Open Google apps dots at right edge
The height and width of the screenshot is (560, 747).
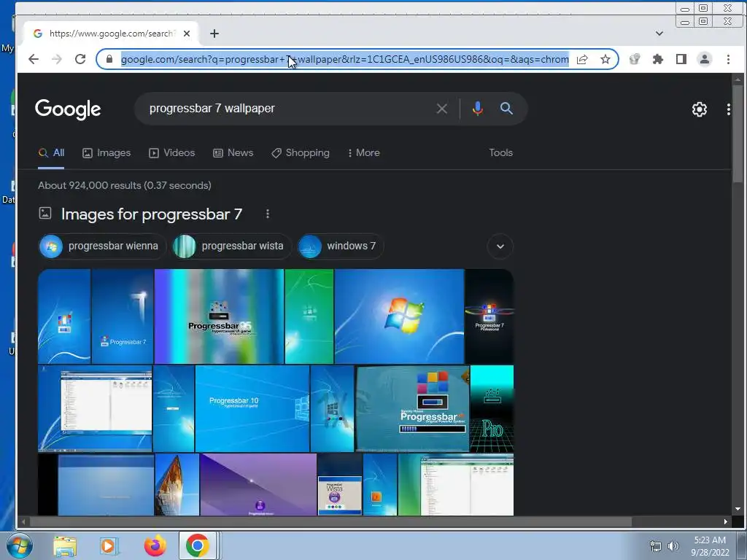click(x=729, y=109)
